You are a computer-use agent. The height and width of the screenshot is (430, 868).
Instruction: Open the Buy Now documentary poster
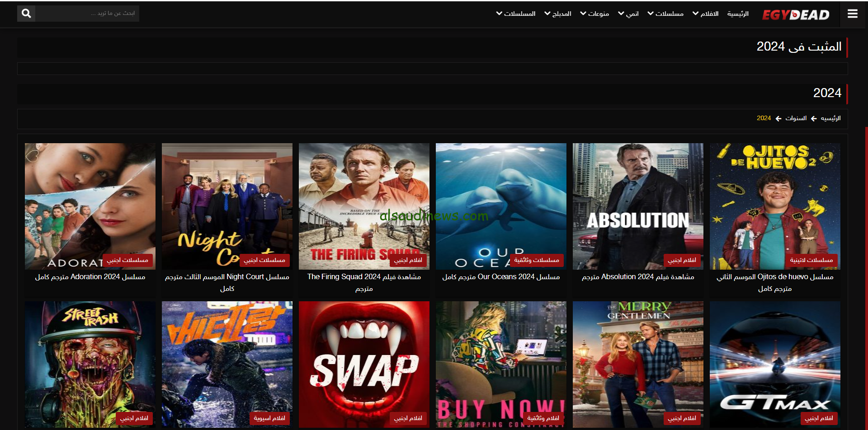click(x=501, y=365)
